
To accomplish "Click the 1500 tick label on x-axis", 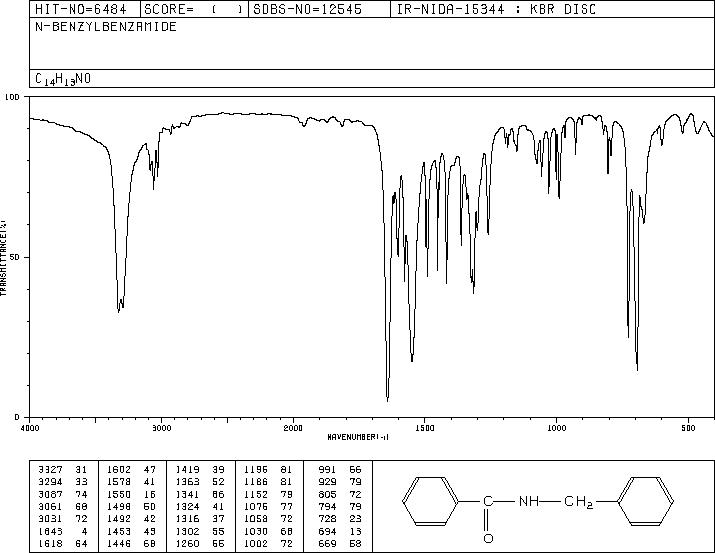I will 425,428.
